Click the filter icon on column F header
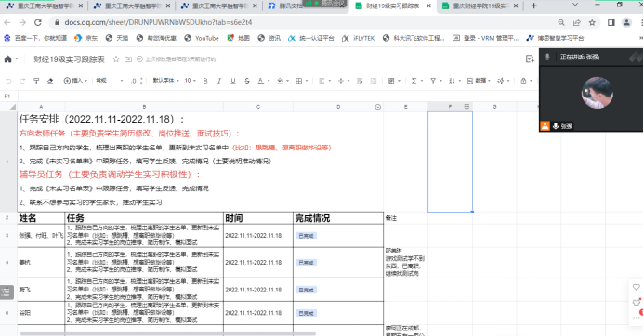The height and width of the screenshot is (336, 644). pos(467,107)
